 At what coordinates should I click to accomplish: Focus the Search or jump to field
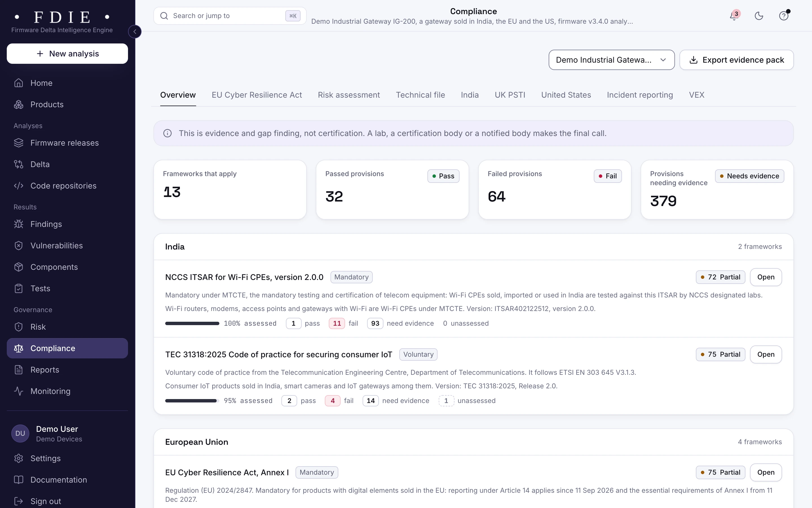click(230, 16)
